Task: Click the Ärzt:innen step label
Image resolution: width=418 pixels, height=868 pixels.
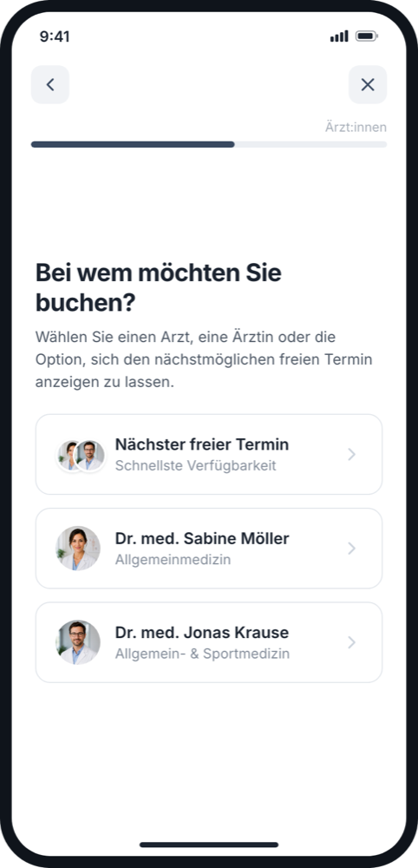Action: 356,128
